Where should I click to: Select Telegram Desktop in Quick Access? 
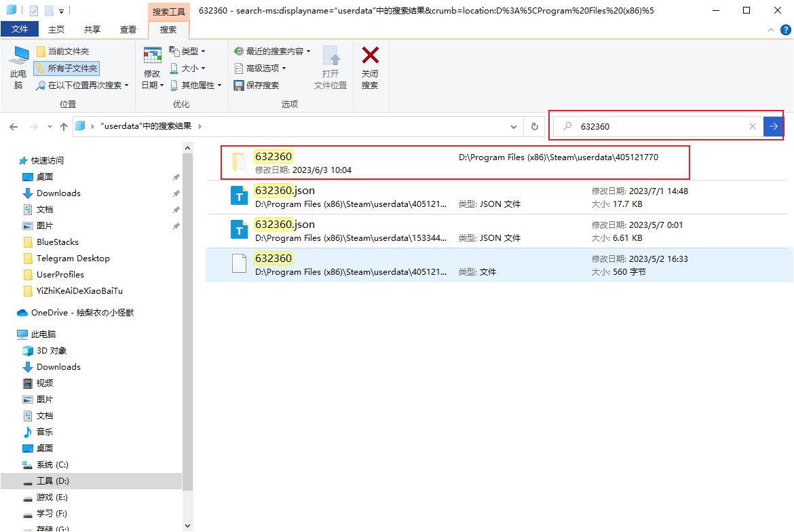point(73,259)
